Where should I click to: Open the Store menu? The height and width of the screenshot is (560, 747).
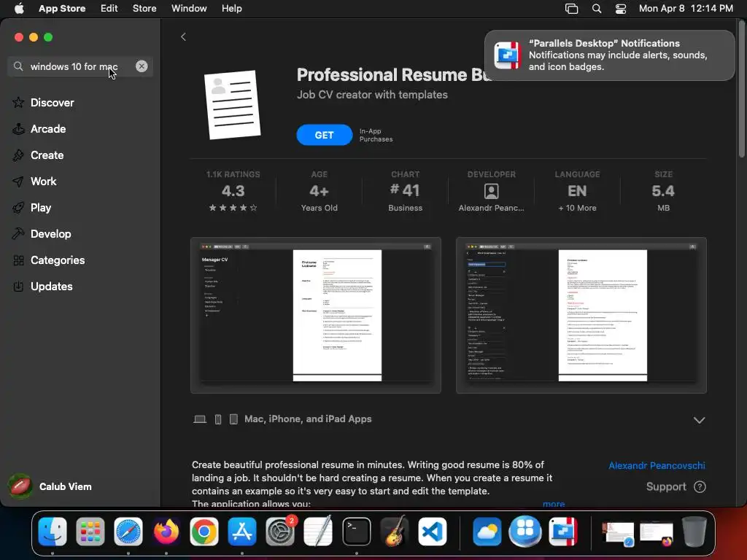click(144, 8)
